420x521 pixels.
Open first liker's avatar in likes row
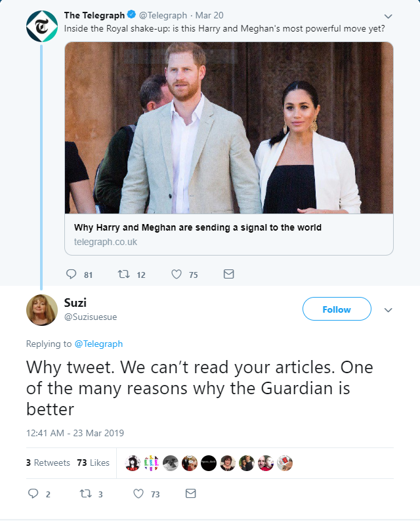pos(133,463)
